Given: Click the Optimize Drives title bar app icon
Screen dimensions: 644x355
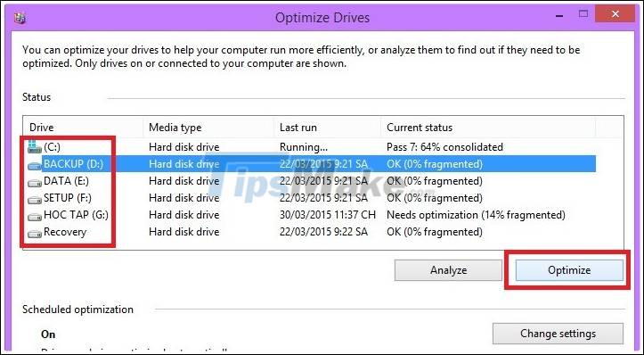Looking at the screenshot, I should (20, 18).
